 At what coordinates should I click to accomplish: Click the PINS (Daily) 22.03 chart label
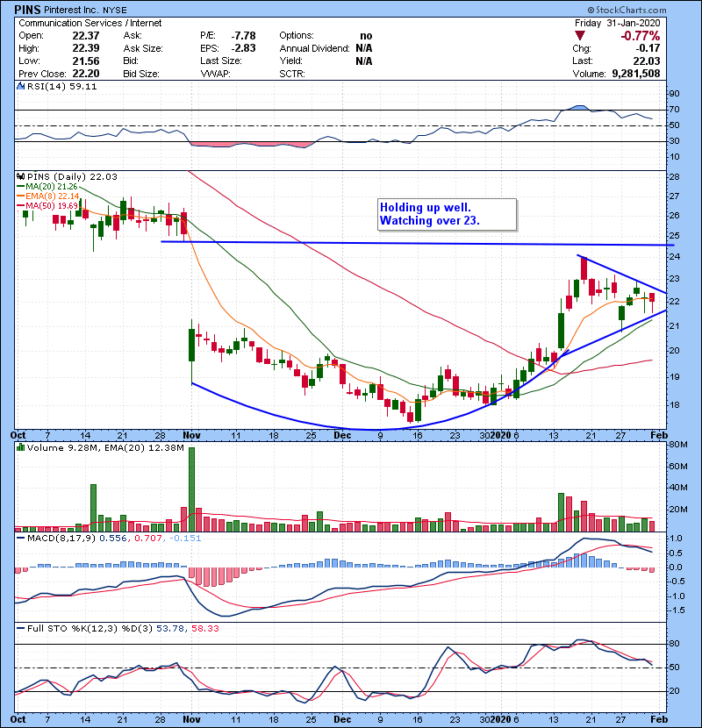click(x=72, y=177)
